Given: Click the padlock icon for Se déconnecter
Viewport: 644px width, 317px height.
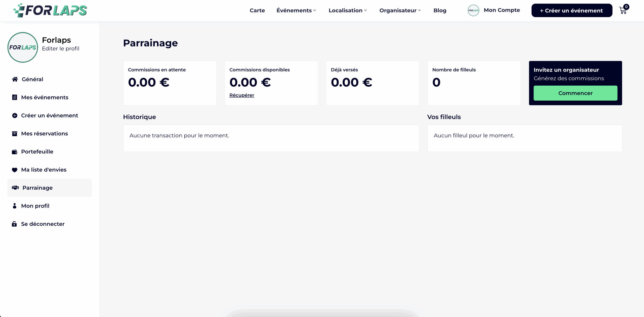Looking at the screenshot, I should point(14,224).
